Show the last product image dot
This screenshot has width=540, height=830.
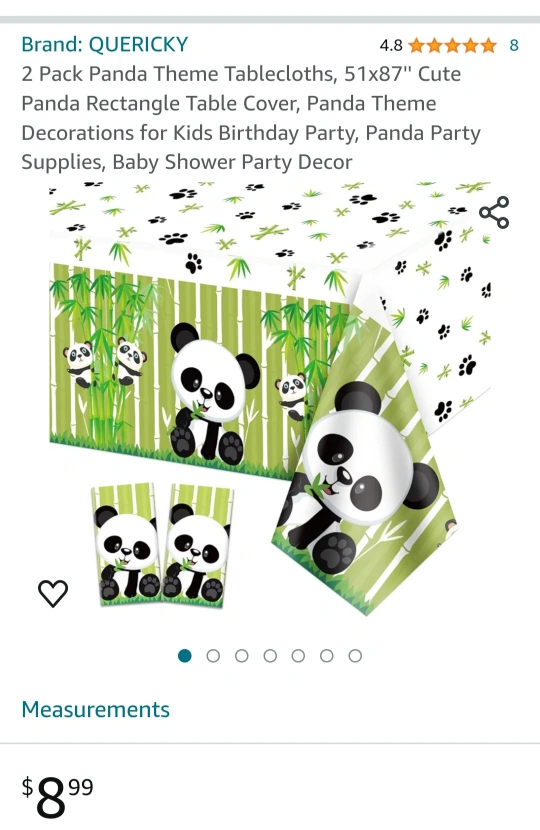[x=355, y=656]
